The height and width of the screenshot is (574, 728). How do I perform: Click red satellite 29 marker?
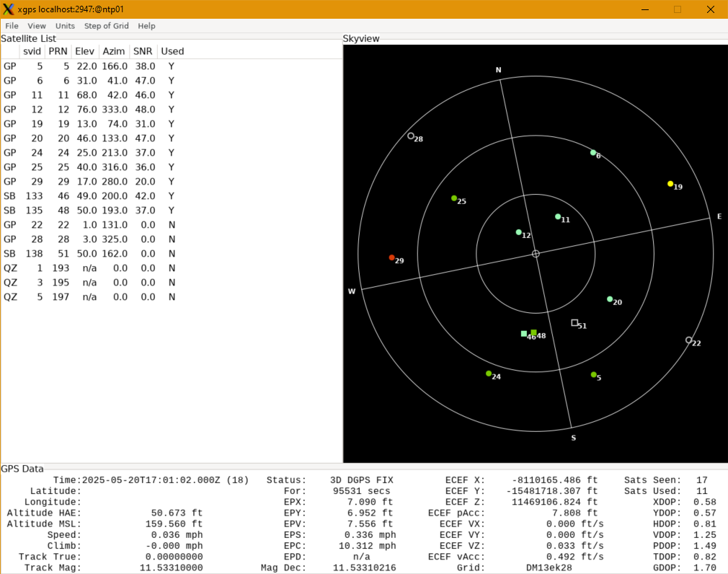[x=392, y=257]
